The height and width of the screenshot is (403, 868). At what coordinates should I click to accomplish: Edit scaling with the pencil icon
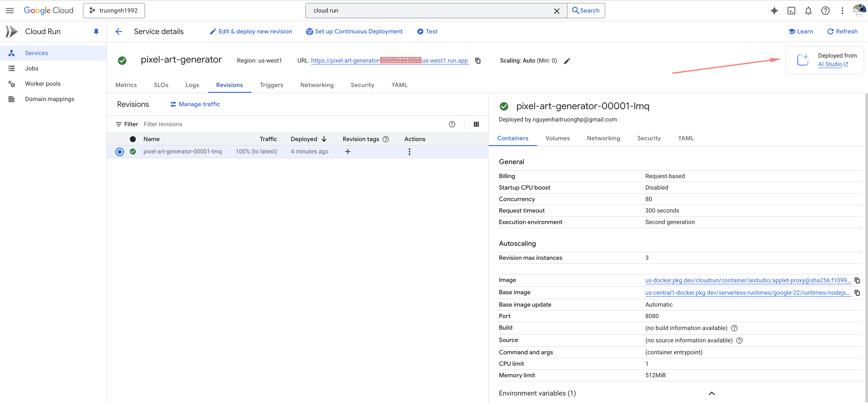pos(567,61)
